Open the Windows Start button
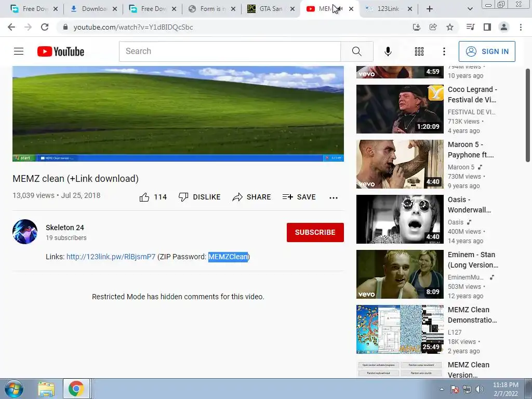 click(14, 389)
